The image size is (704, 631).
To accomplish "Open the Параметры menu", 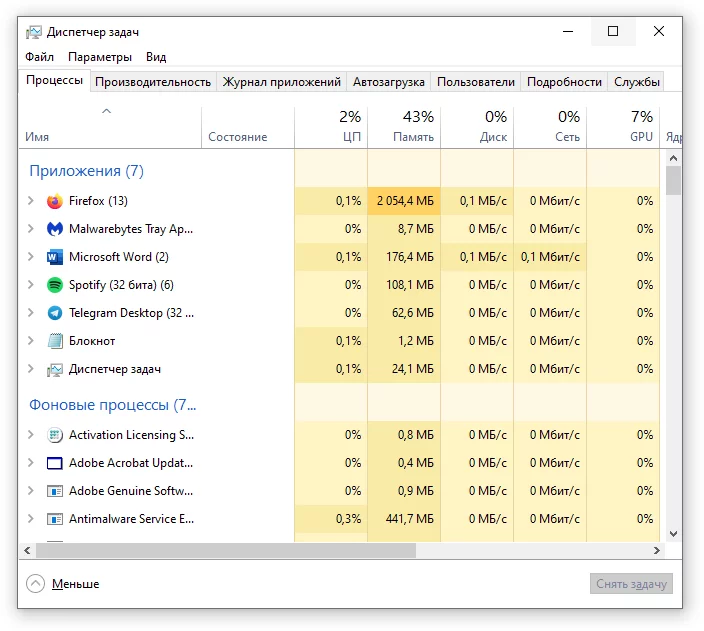I will [x=100, y=57].
